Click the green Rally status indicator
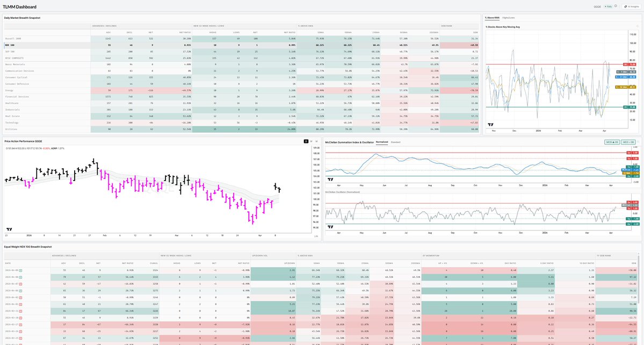This screenshot has height=345, width=644. click(x=609, y=6)
